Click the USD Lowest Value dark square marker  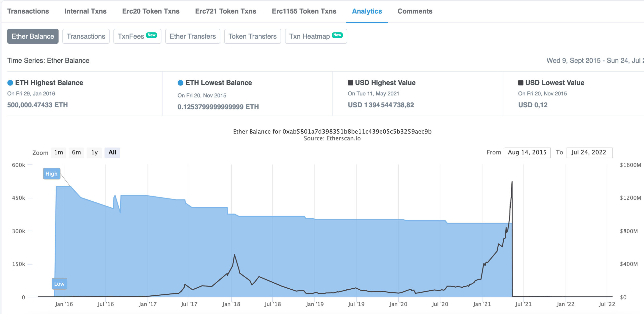point(520,83)
